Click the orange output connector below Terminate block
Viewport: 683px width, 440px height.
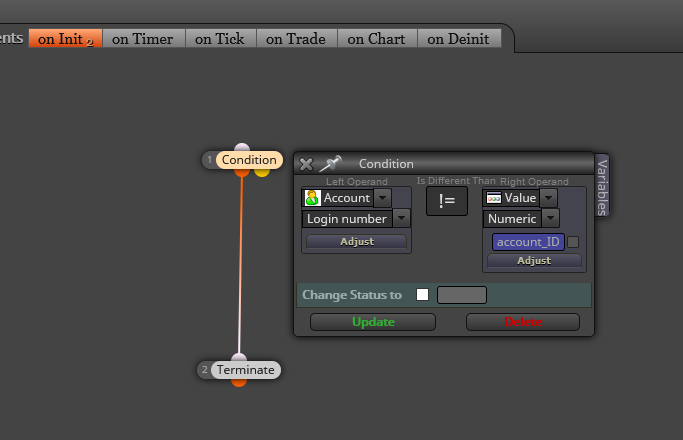click(239, 382)
